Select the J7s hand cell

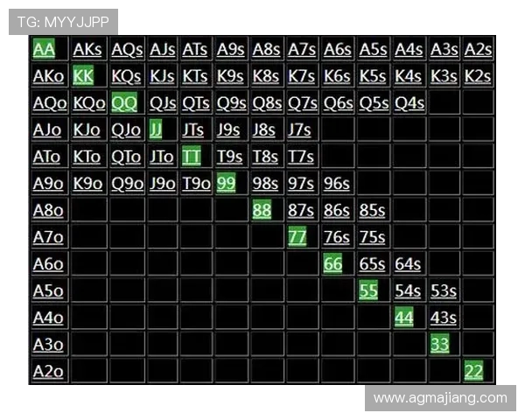pyautogui.click(x=300, y=130)
